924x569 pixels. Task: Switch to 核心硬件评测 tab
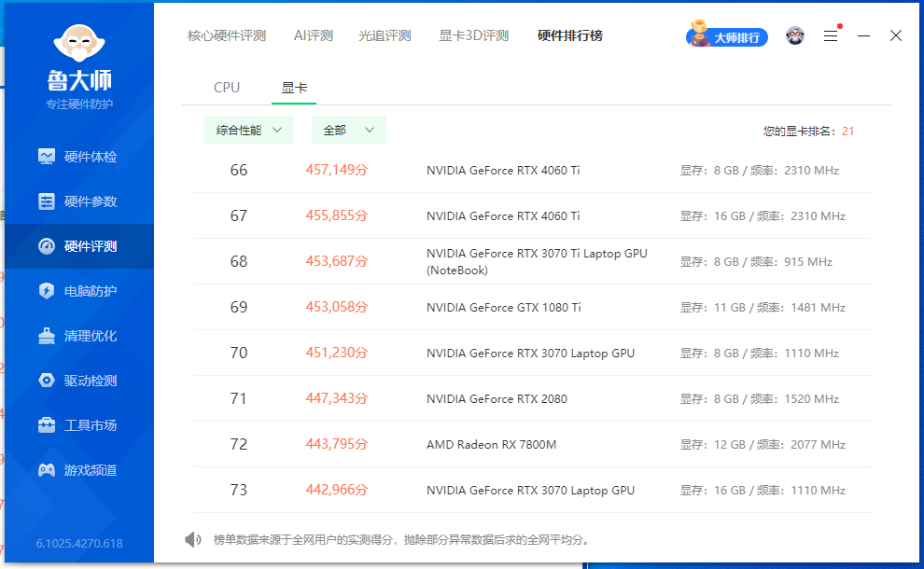pyautogui.click(x=227, y=36)
